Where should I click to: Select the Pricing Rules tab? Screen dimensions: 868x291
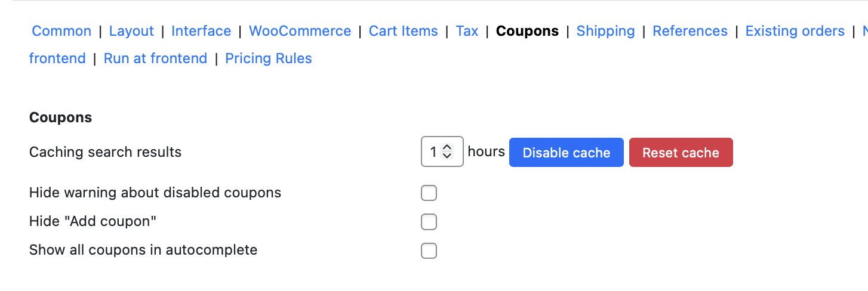(x=268, y=58)
